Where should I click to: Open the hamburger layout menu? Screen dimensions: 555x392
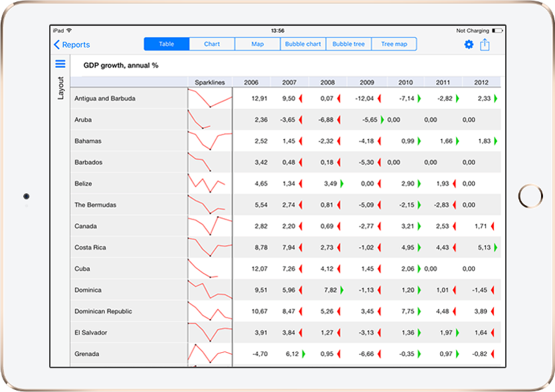coord(60,64)
